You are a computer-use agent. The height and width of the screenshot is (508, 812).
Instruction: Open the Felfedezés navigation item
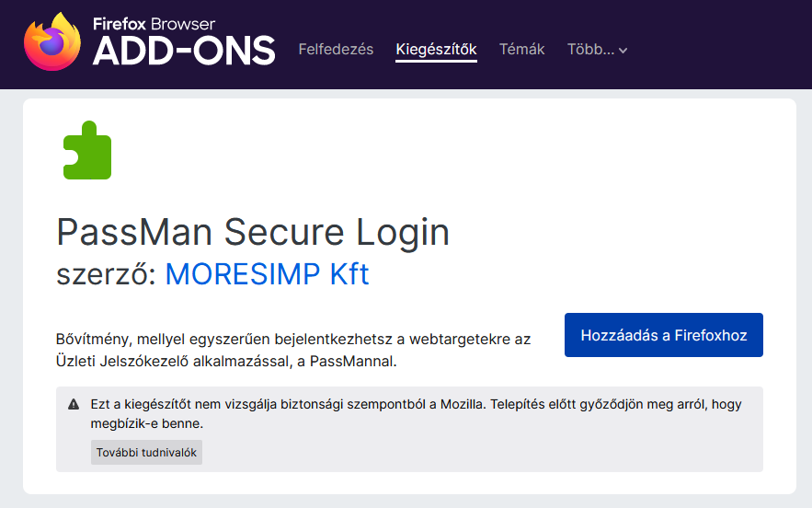point(336,50)
